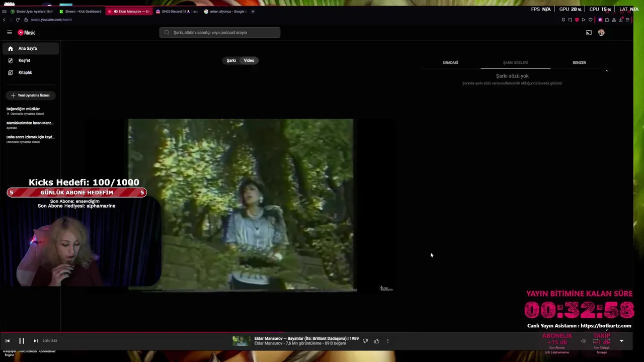Select Ekran Uyarı Ayarları browser tab
644x362 pixels.
pos(32,12)
